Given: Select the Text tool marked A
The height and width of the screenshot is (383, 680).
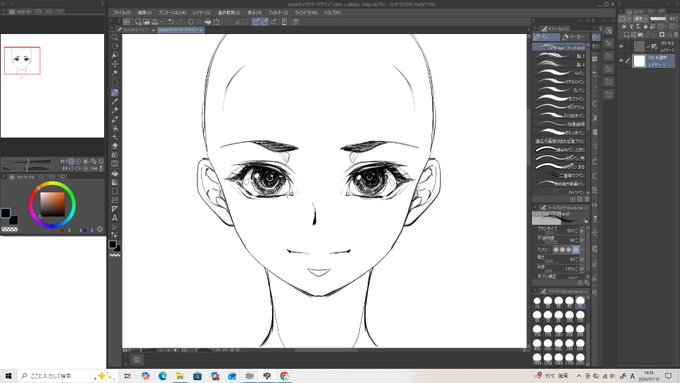Looking at the screenshot, I should coord(114,218).
